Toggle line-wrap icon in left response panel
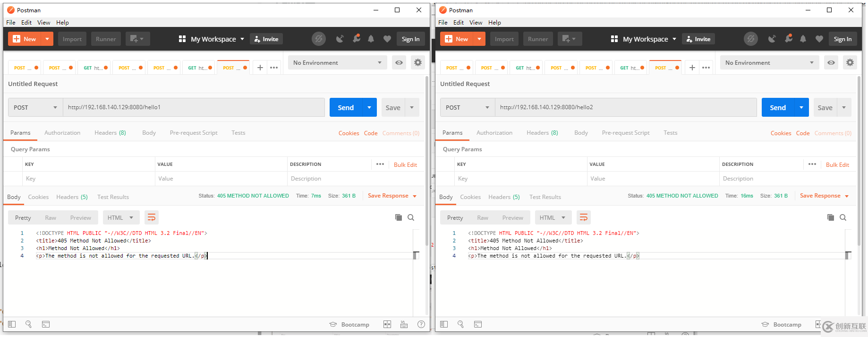 pos(152,217)
